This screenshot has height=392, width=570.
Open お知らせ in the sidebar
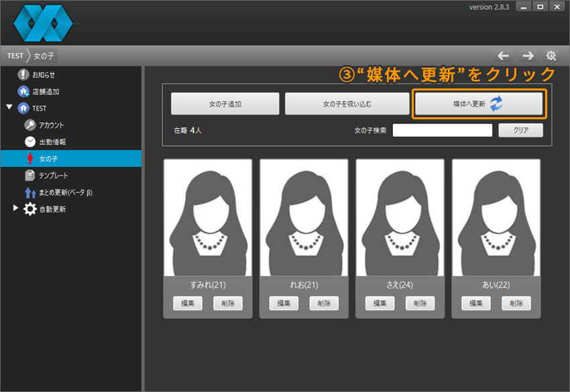[44, 75]
